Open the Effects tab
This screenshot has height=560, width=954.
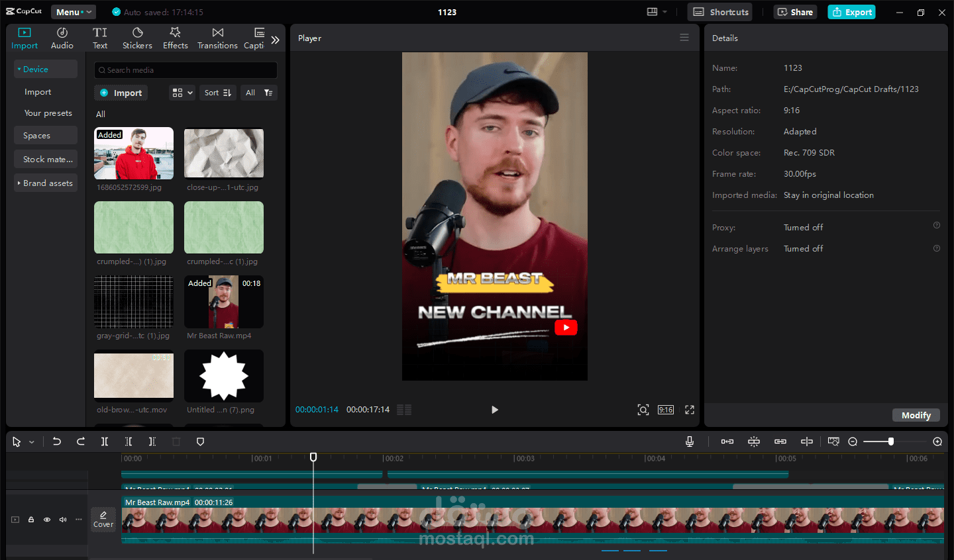(x=176, y=38)
